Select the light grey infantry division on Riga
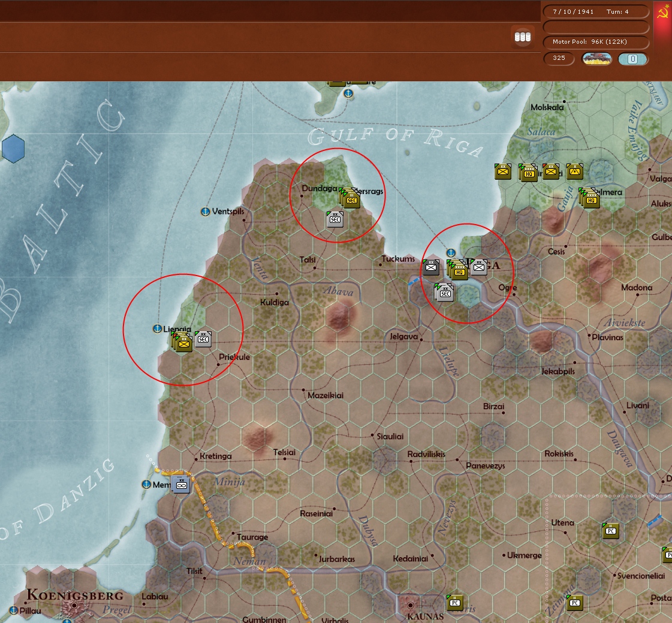 tap(479, 267)
